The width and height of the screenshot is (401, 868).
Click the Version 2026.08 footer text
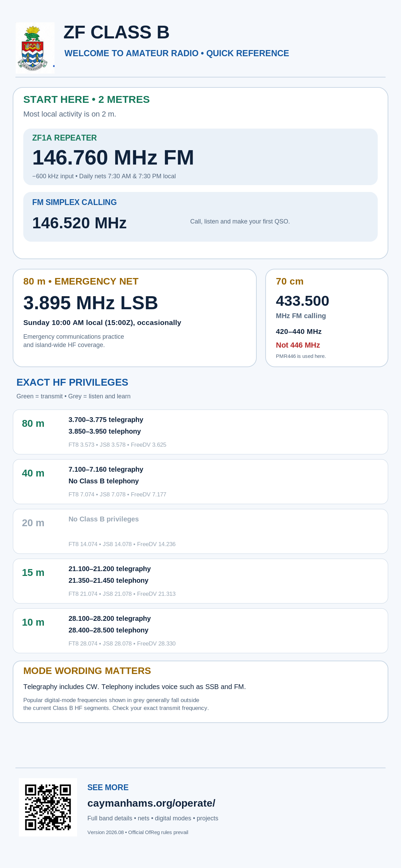click(x=138, y=832)
